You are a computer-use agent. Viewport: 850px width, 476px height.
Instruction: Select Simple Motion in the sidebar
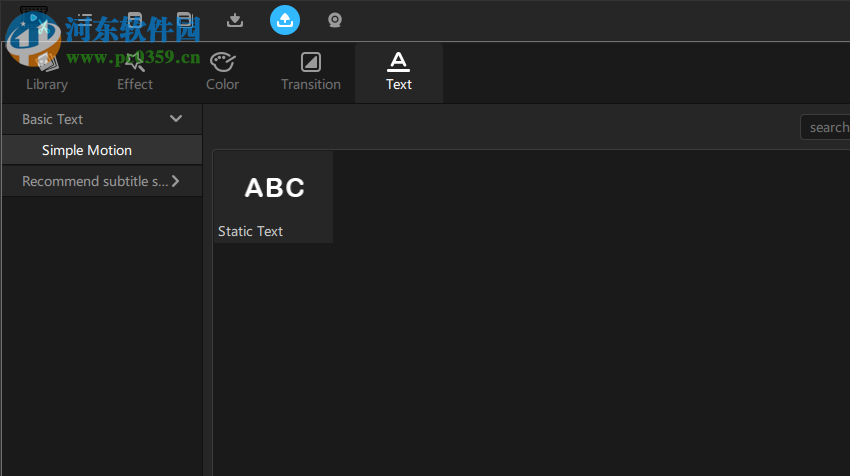pyautogui.click(x=87, y=150)
